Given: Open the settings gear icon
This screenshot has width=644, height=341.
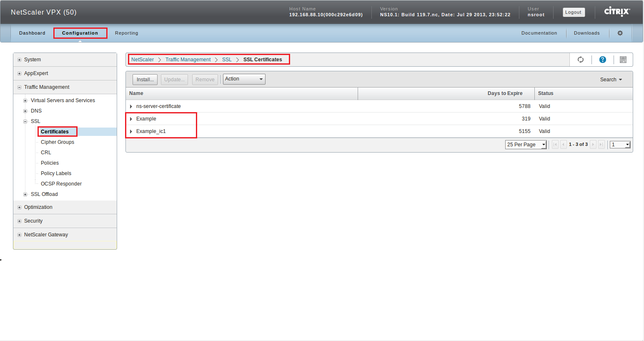Looking at the screenshot, I should [620, 33].
